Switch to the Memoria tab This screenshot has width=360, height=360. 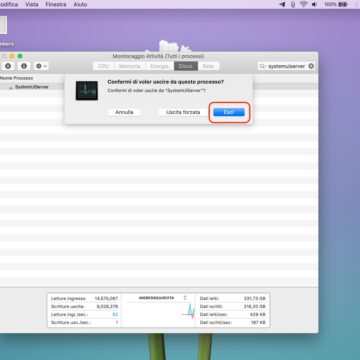130,66
